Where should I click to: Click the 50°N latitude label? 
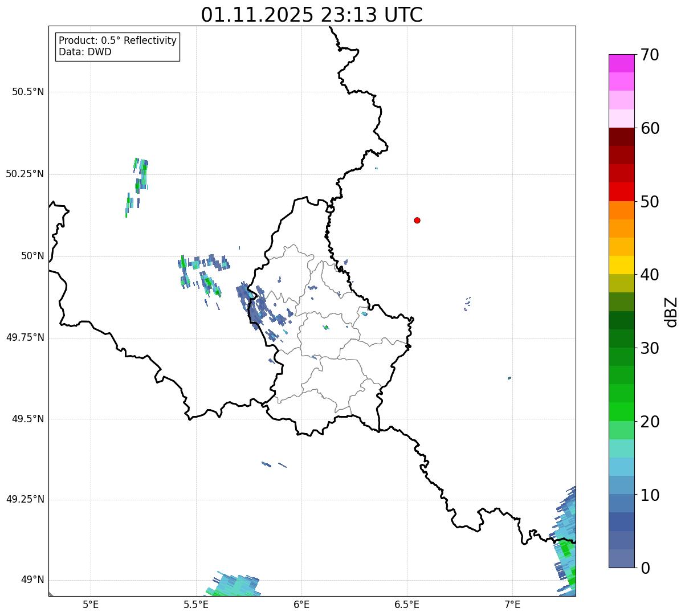tap(32, 256)
